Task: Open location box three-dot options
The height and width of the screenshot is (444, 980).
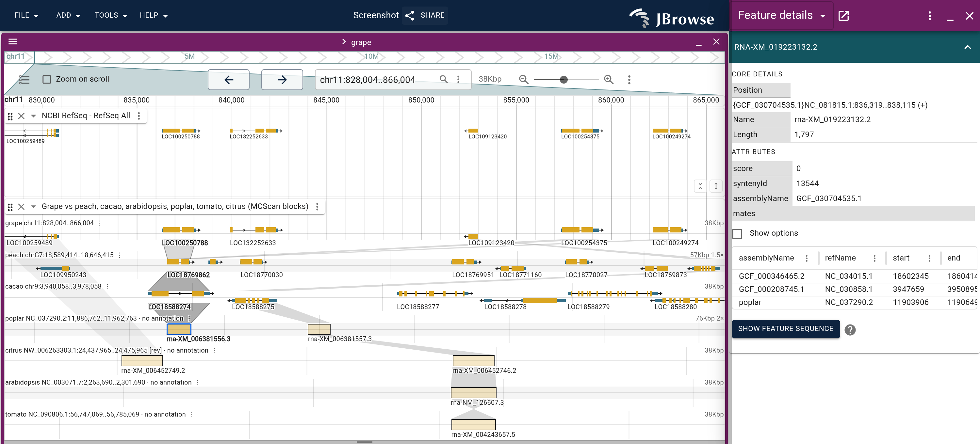Action: [x=458, y=79]
